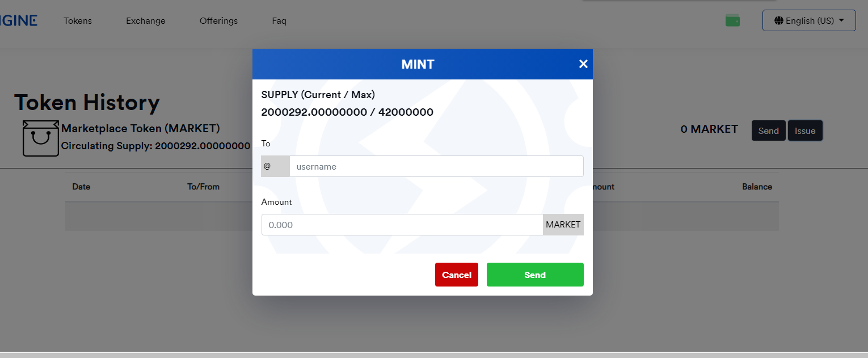Click the @ prefix of username field

(x=275, y=166)
